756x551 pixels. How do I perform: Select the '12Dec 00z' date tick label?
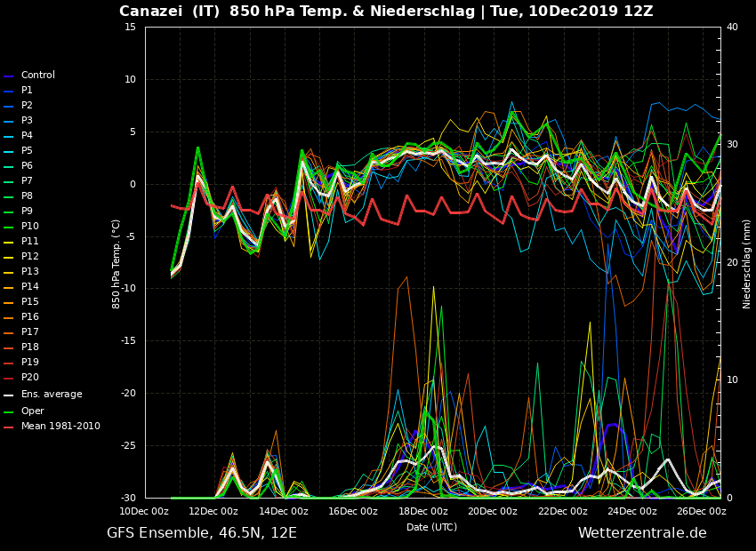click(x=213, y=512)
